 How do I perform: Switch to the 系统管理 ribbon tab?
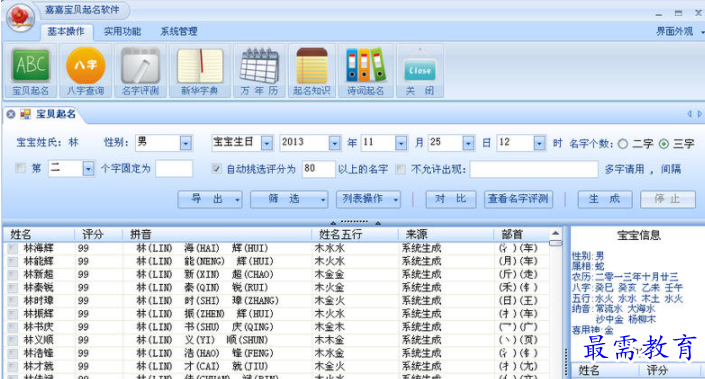tap(178, 31)
